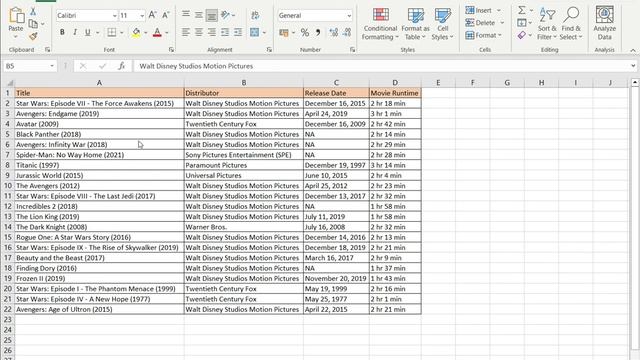Increase the font size
The width and height of the screenshot is (640, 360).
pyautogui.click(x=152, y=16)
